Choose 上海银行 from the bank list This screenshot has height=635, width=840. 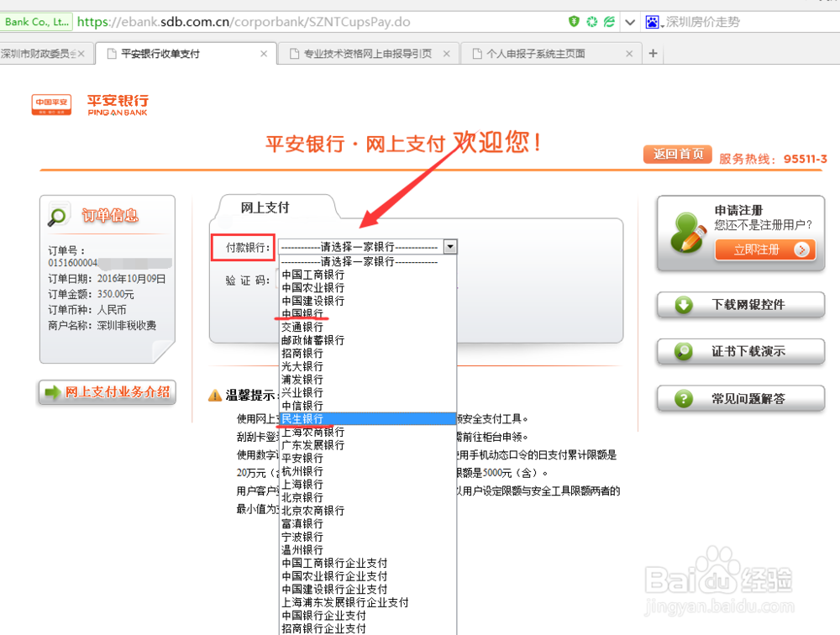pyautogui.click(x=368, y=485)
